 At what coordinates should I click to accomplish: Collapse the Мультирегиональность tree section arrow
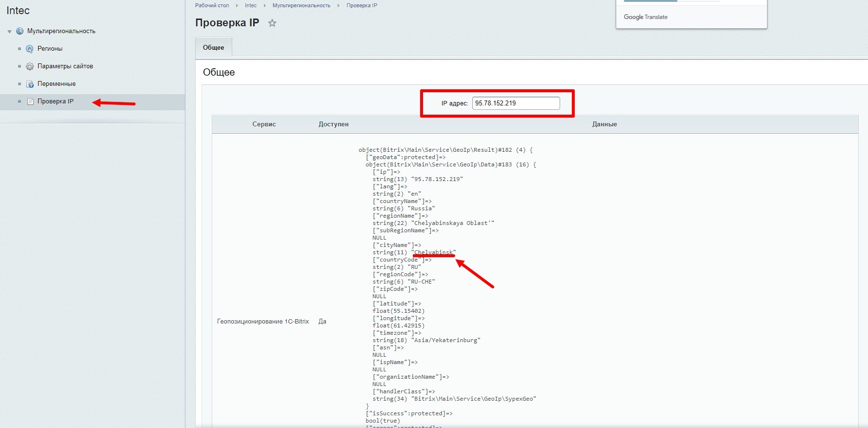pos(9,32)
